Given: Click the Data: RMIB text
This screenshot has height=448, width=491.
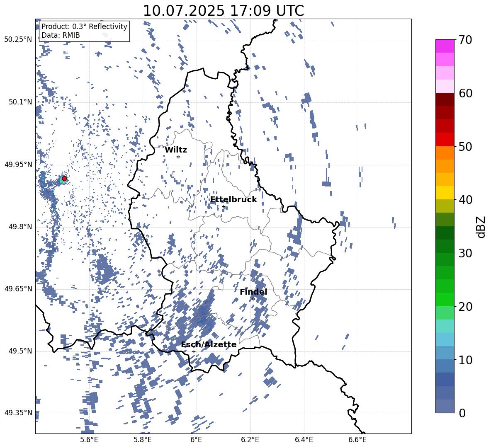Looking at the screenshot, I should [61, 35].
